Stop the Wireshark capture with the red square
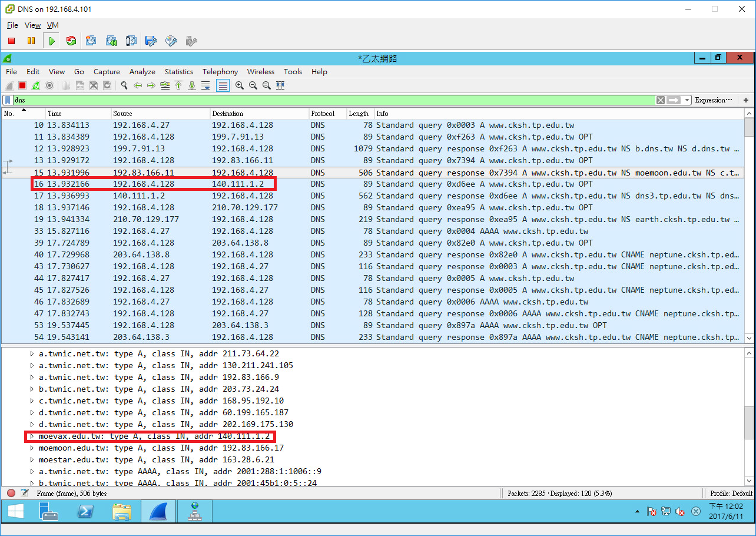 click(x=22, y=85)
